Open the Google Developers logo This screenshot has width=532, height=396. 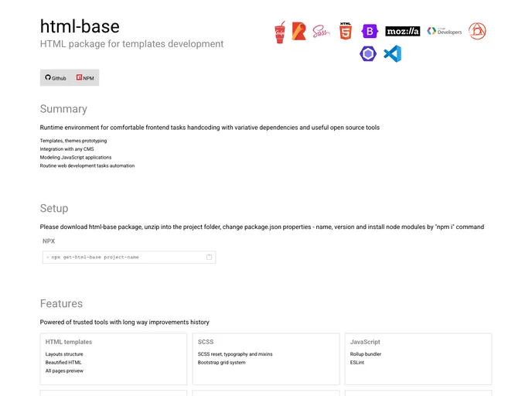point(445,32)
